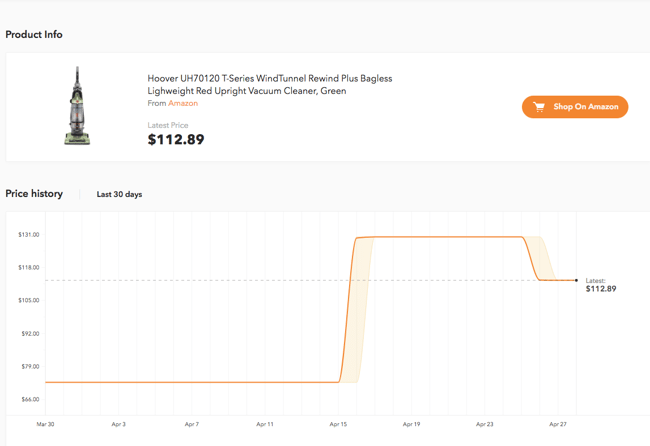The width and height of the screenshot is (650, 446).
Task: Select the Last 30 days range
Action: click(119, 194)
